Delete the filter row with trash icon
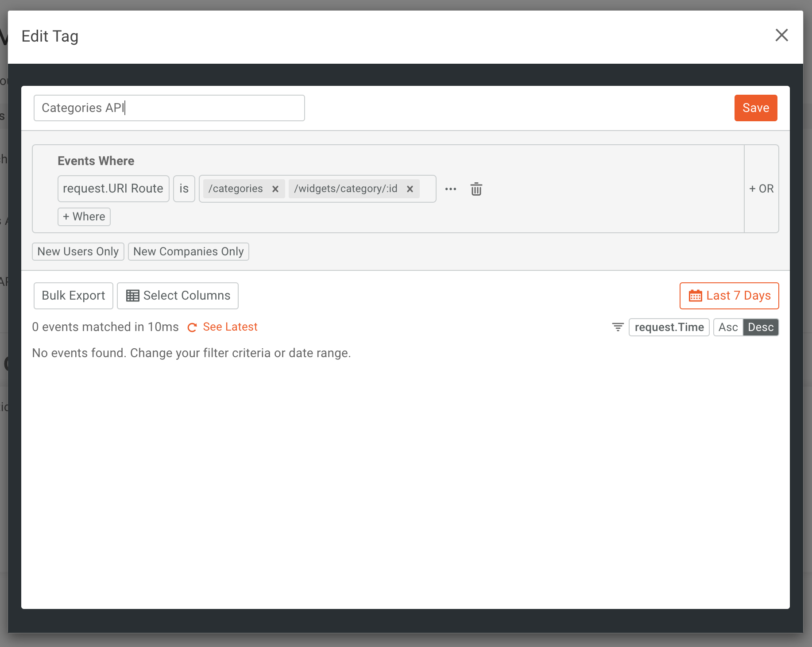 [476, 189]
